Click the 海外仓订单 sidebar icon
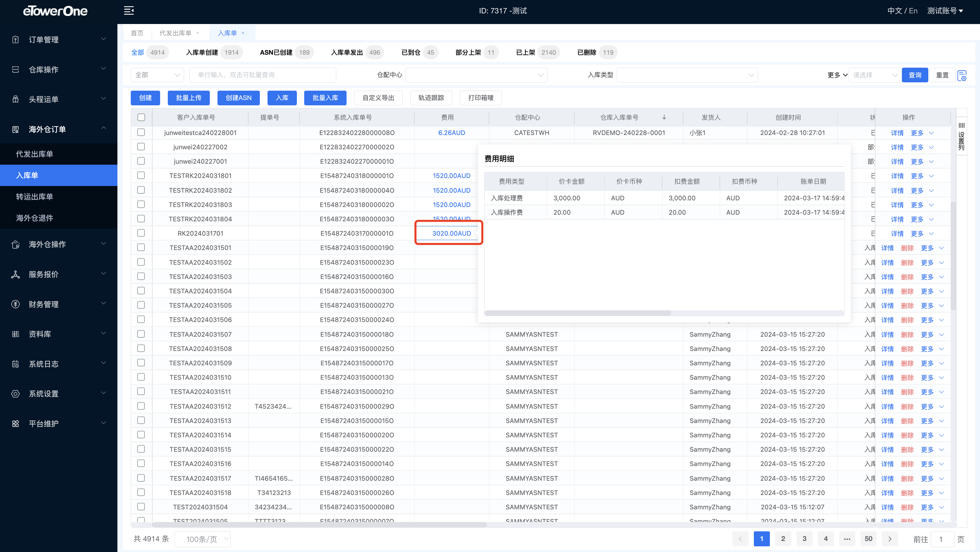Screen dimensions: 980x552 coord(16,129)
